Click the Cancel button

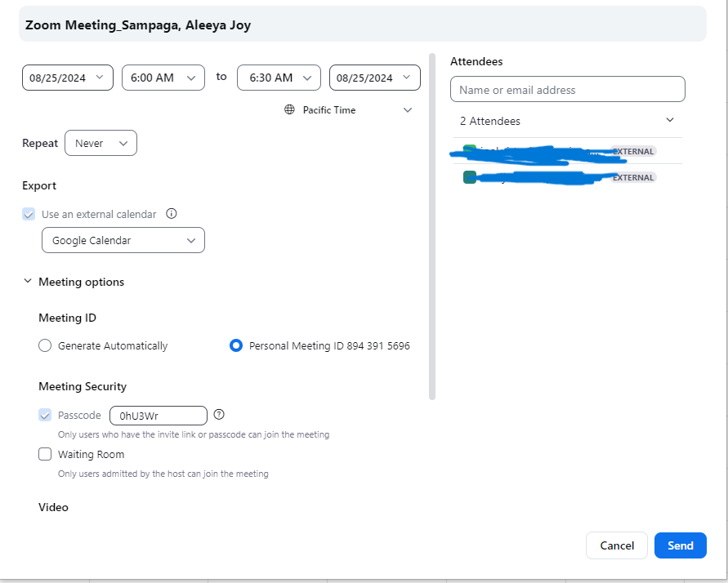click(x=617, y=545)
